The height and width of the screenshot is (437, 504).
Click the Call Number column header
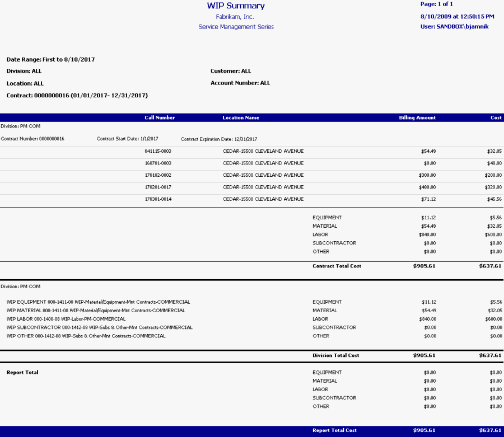pyautogui.click(x=160, y=118)
